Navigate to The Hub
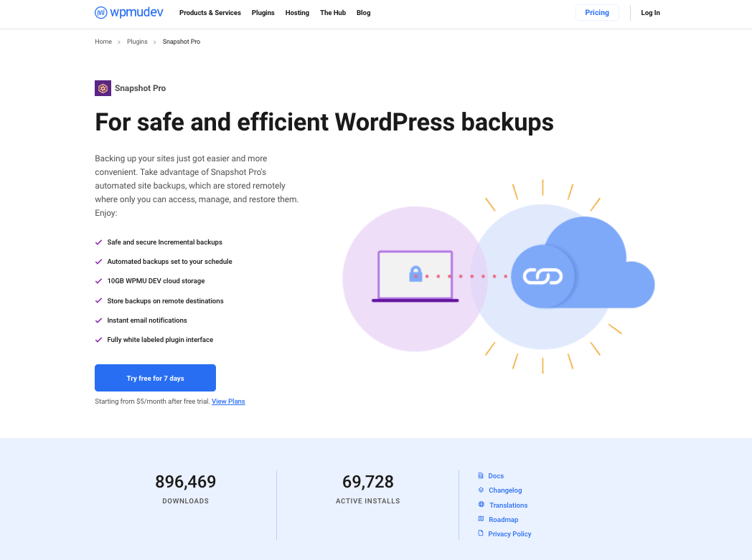The height and width of the screenshot is (560, 752). click(332, 12)
